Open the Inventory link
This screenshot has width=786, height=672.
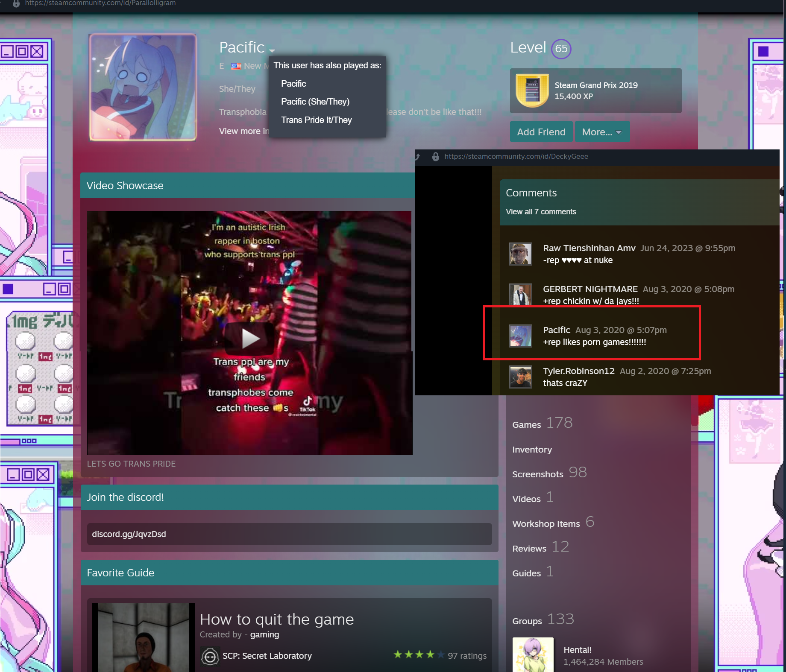[532, 450]
